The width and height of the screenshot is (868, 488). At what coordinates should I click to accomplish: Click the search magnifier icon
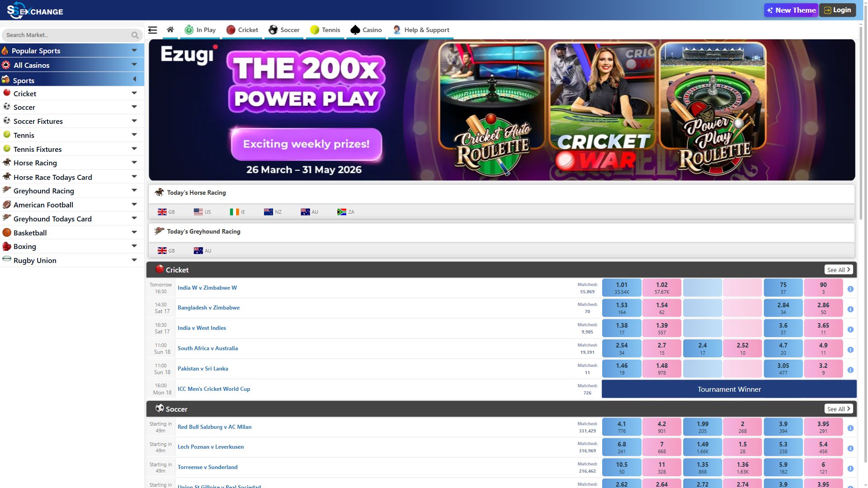point(135,35)
